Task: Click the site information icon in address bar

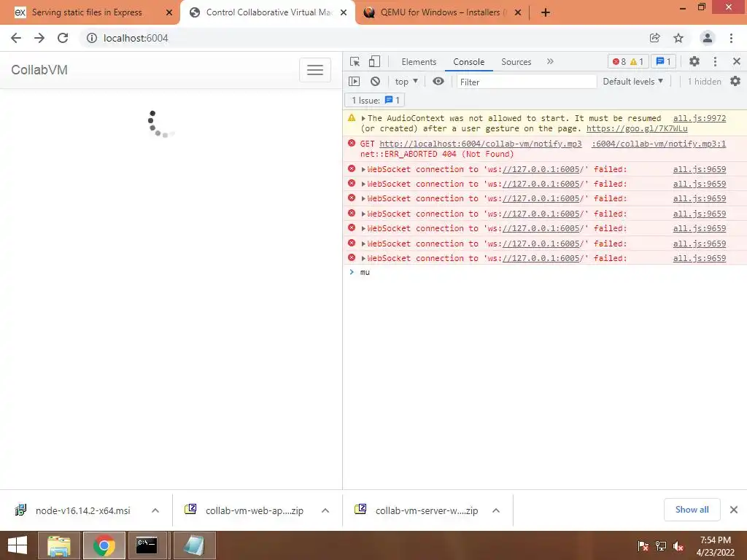Action: click(91, 38)
